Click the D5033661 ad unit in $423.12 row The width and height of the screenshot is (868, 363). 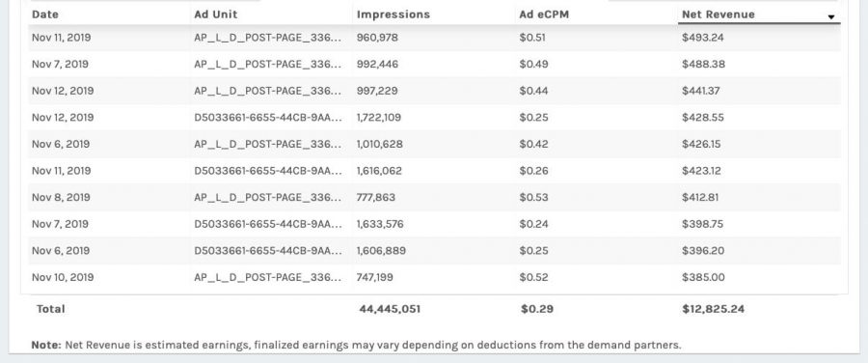tap(268, 171)
